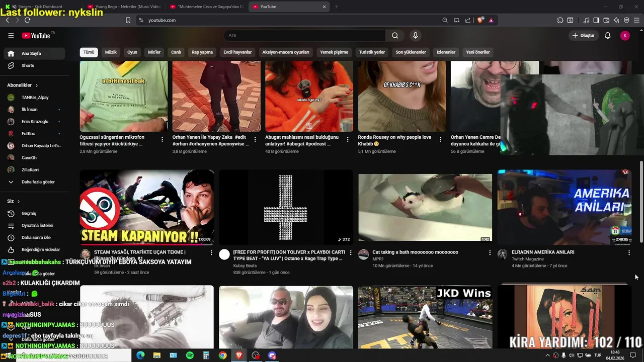
Task: Open the Brave Wallet icon
Action: (606, 20)
